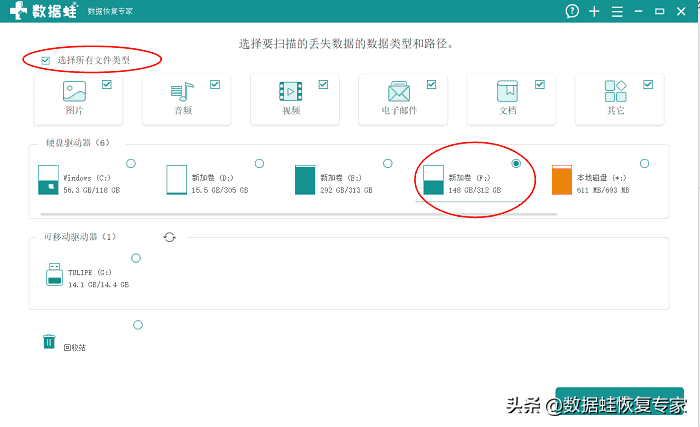Click the 292 GB/313 GB text
This screenshot has width=700, height=427.
click(x=346, y=190)
